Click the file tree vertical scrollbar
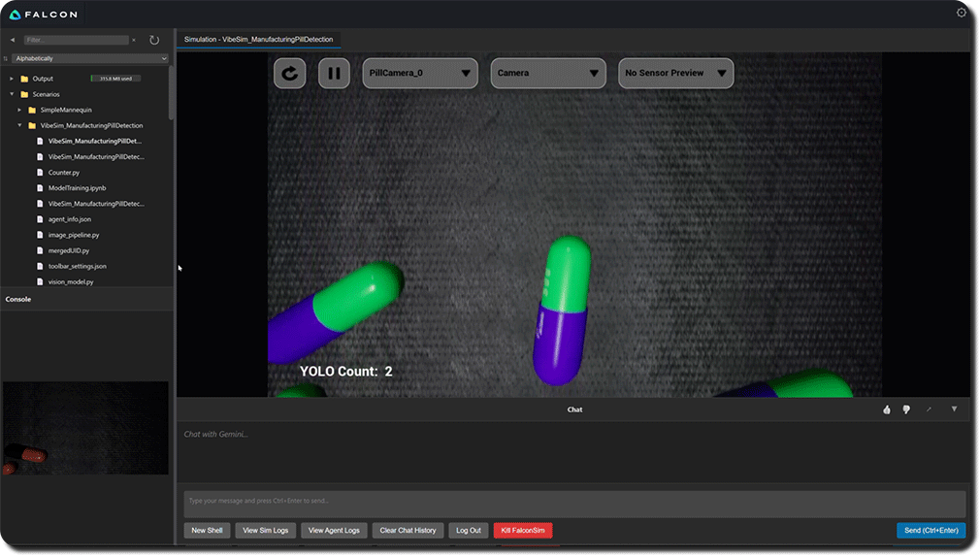The width and height of the screenshot is (980, 556). pyautogui.click(x=171, y=93)
